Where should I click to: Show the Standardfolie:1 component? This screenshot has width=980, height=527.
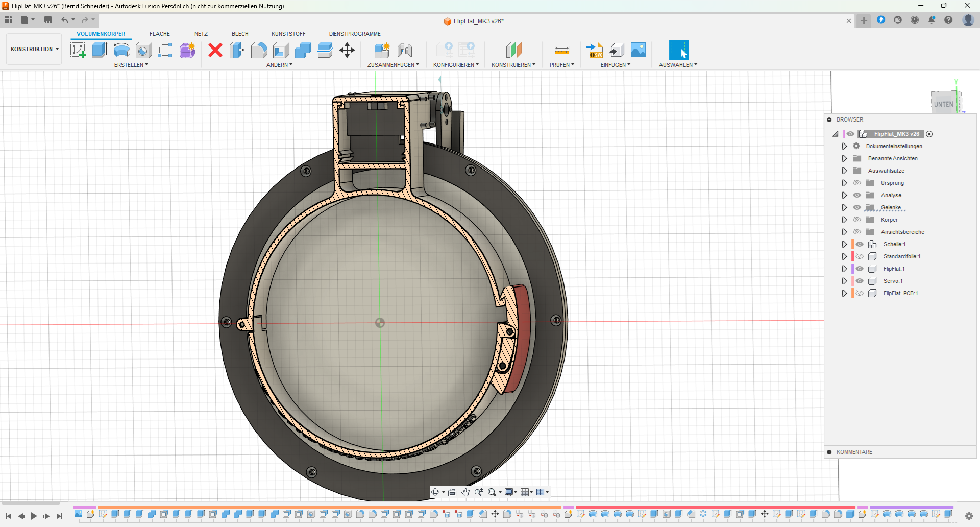(860, 256)
